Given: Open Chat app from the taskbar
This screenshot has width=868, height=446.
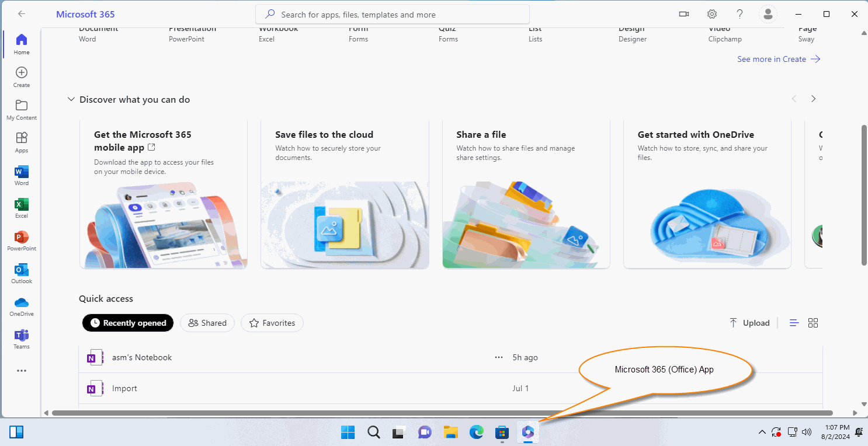Looking at the screenshot, I should pos(425,432).
